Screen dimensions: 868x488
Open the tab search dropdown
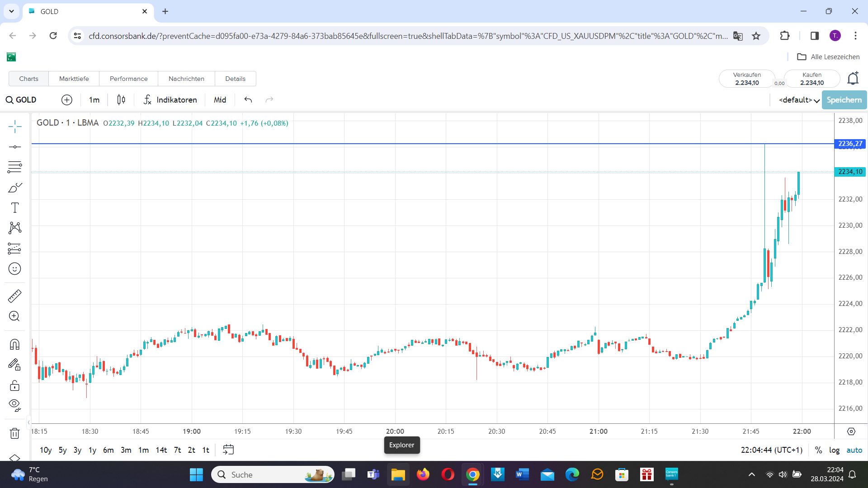point(11,11)
